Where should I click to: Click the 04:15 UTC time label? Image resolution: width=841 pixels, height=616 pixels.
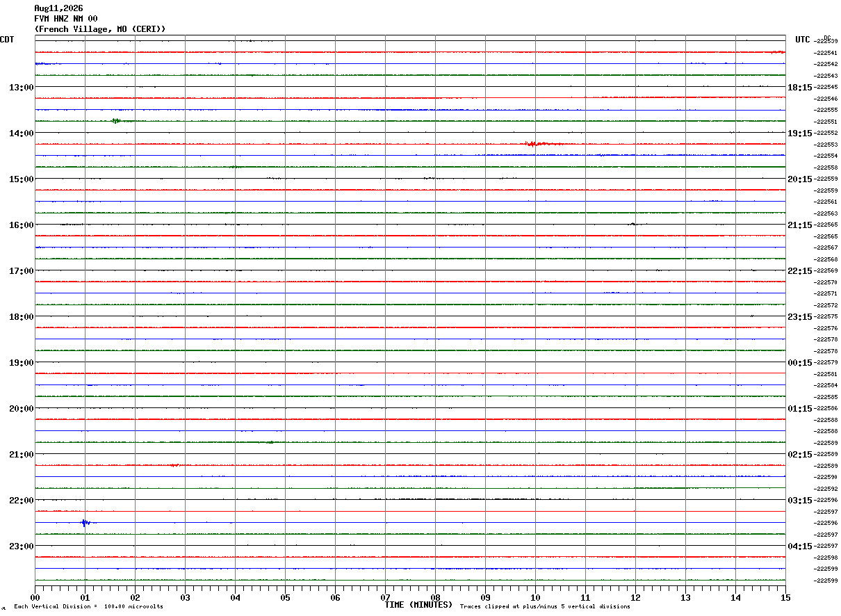point(801,546)
